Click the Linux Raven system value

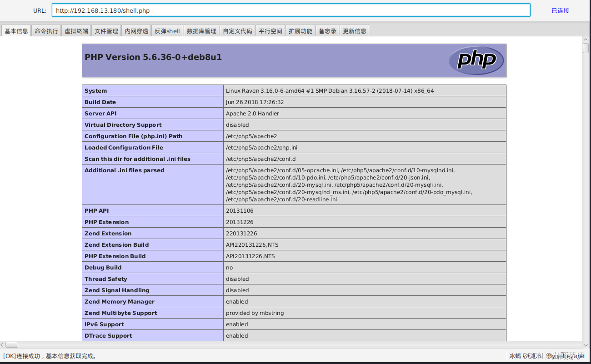pyautogui.click(x=330, y=91)
